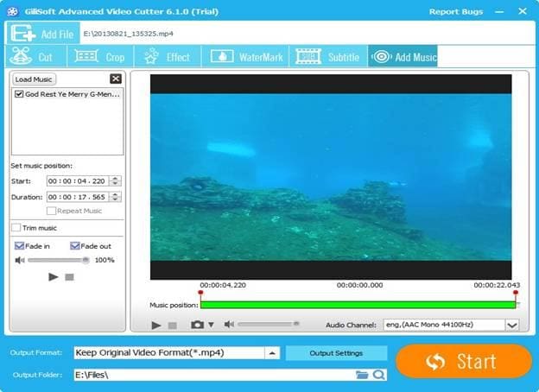Decrease Duration with the down stepper
Viewport: 539px width, 392px height.
(x=115, y=199)
